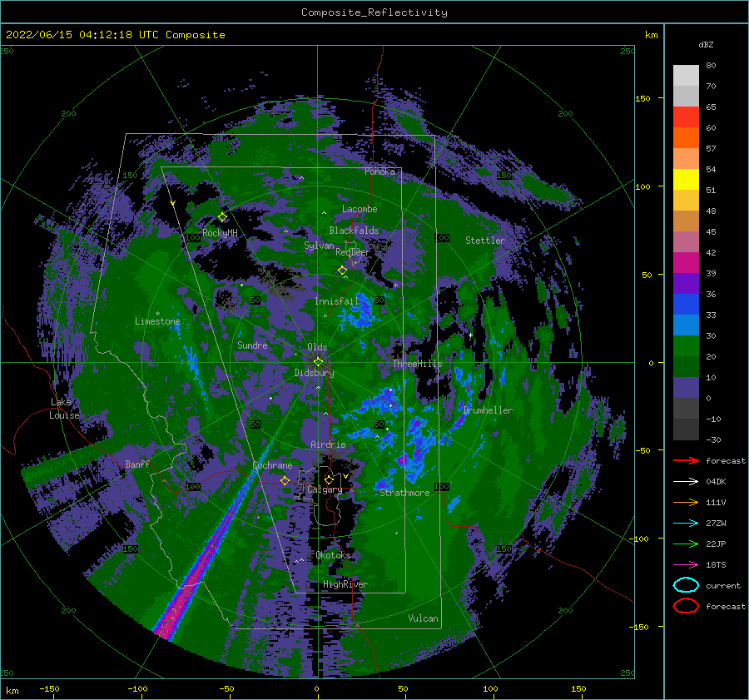This screenshot has height=700, width=749.
Task: Click the yellow diamond marker near RockyMH
Action: (x=222, y=217)
